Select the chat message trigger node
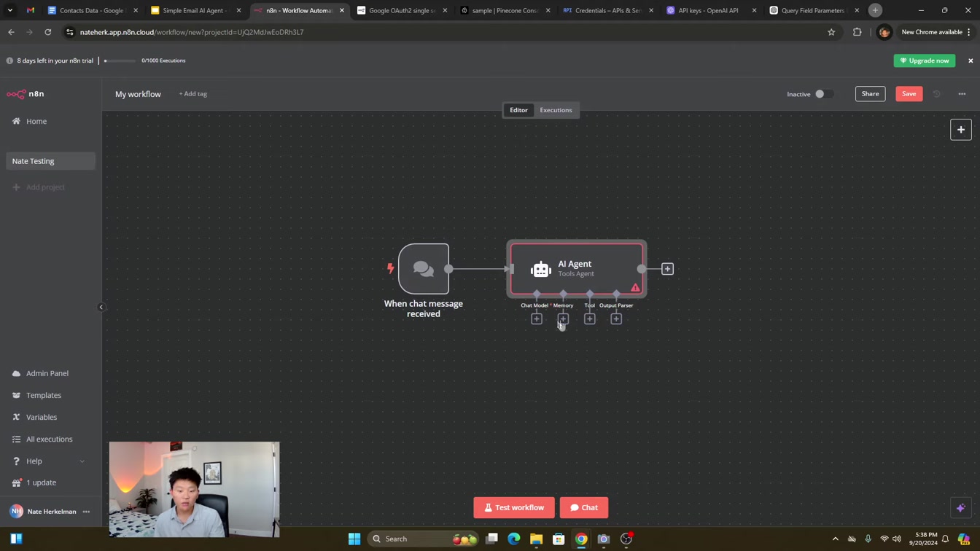The image size is (980, 551). 424,269
